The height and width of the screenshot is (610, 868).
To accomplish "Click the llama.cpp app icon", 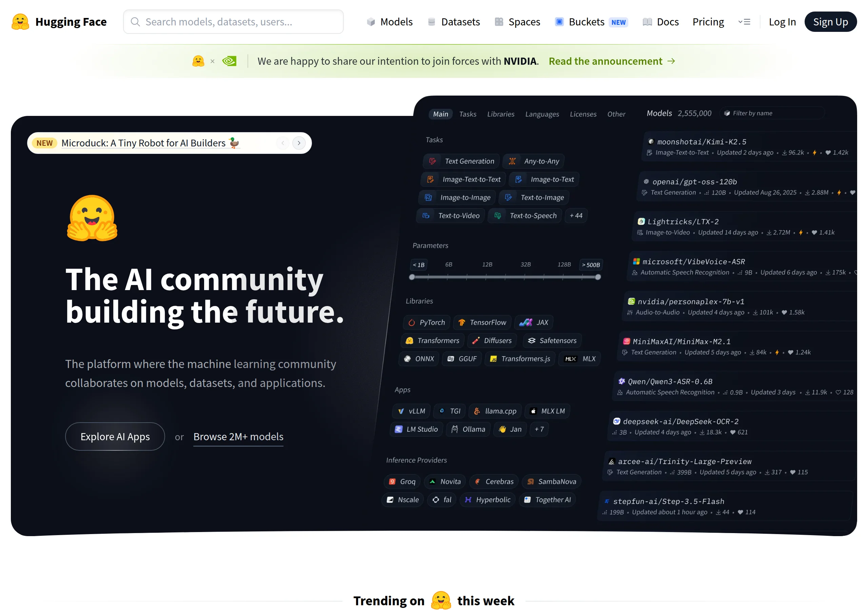I will (x=477, y=411).
